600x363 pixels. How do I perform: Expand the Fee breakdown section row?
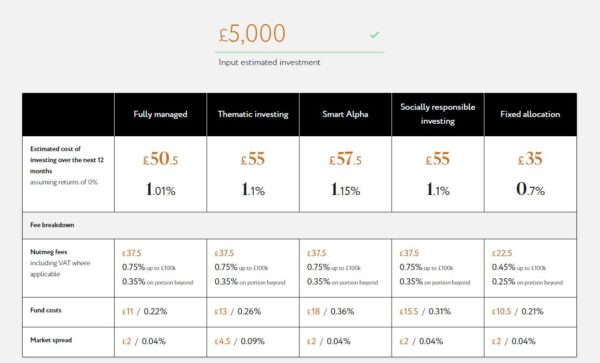point(299,225)
